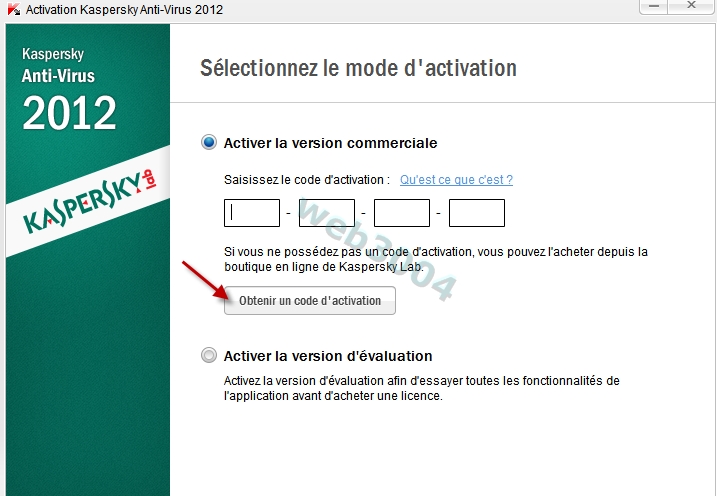Click the "2012" text in sidebar

70,112
